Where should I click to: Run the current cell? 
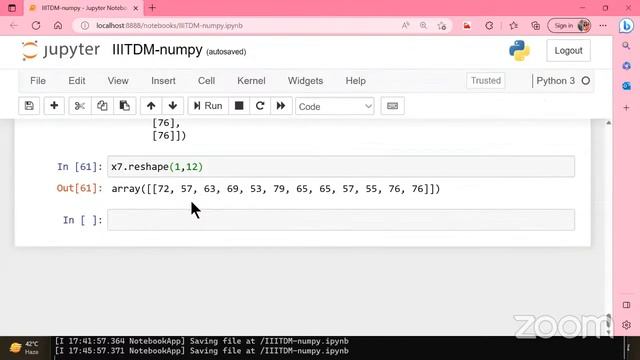208,106
